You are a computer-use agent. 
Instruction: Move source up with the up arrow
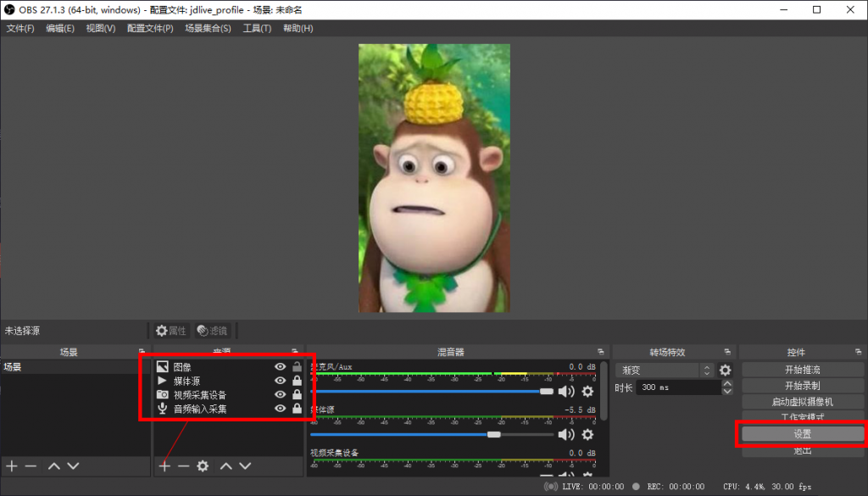point(226,465)
